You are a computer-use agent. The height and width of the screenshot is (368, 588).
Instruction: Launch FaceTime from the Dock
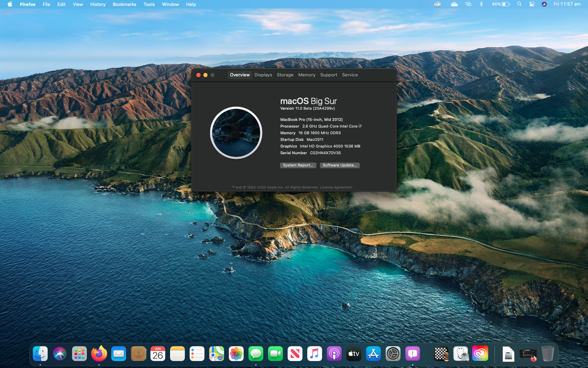click(x=275, y=354)
